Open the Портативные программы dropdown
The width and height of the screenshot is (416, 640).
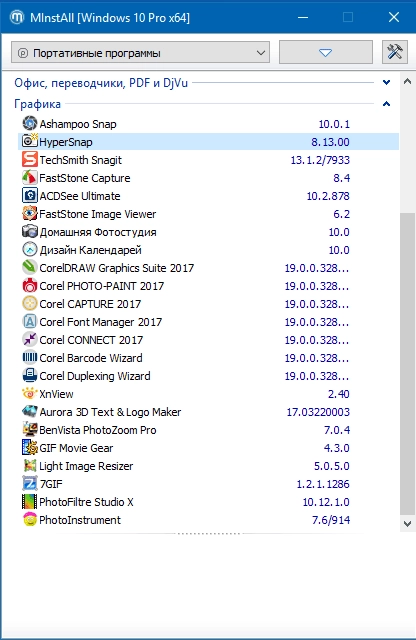pos(140,52)
